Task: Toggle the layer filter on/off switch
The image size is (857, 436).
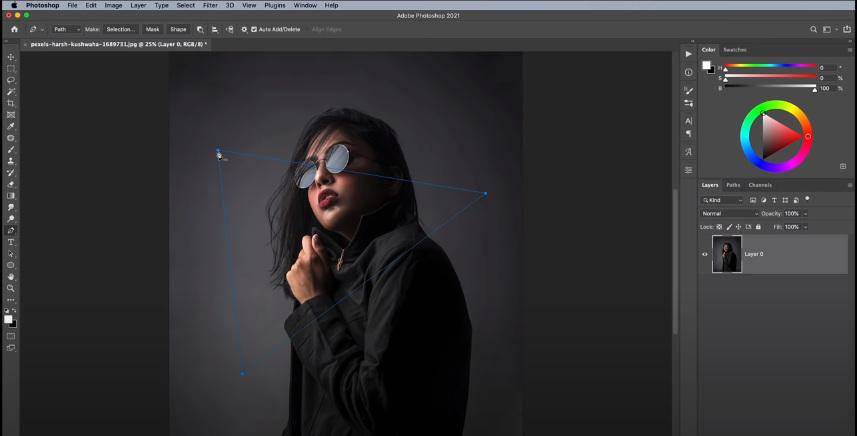Action: point(807,199)
